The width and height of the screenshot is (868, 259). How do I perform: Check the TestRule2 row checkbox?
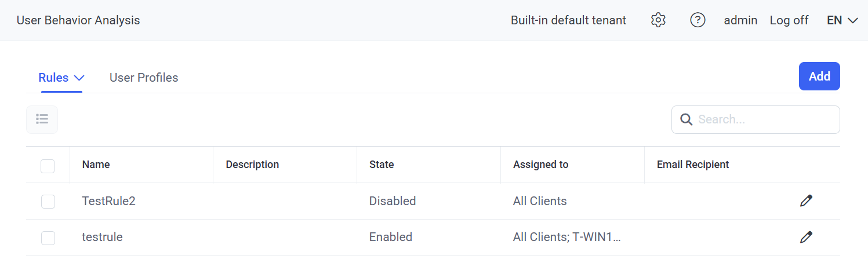(x=48, y=202)
